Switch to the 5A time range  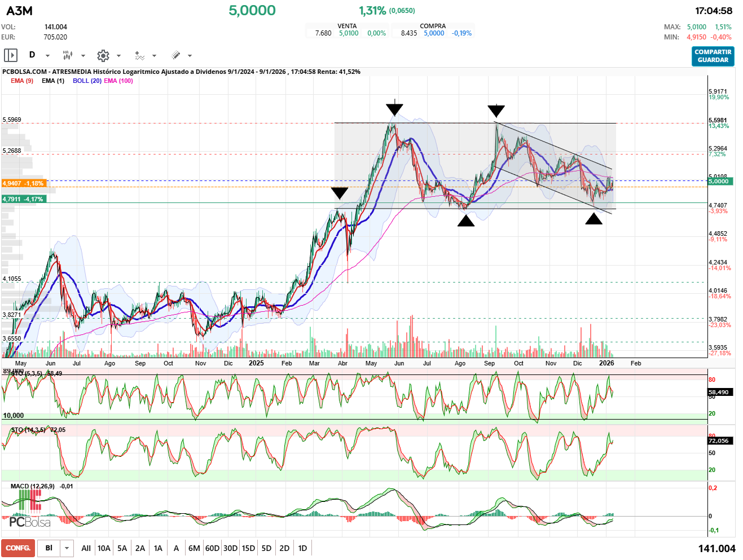[122, 548]
